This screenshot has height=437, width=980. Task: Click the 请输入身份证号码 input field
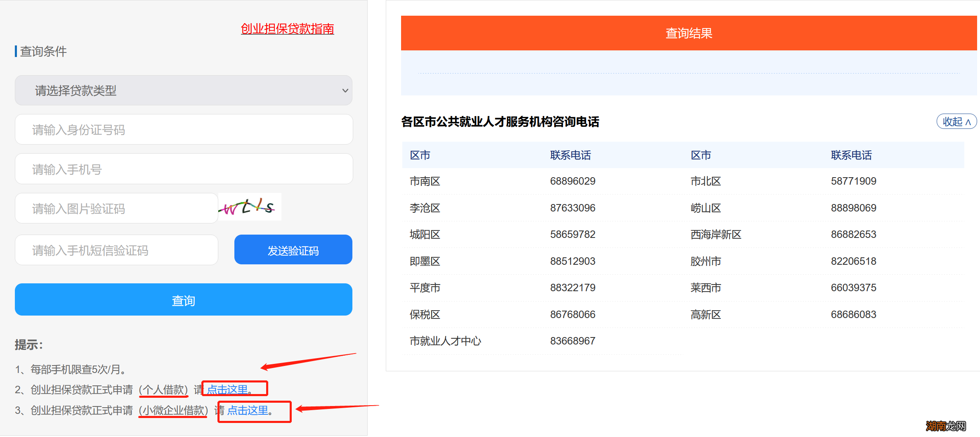pos(184,129)
